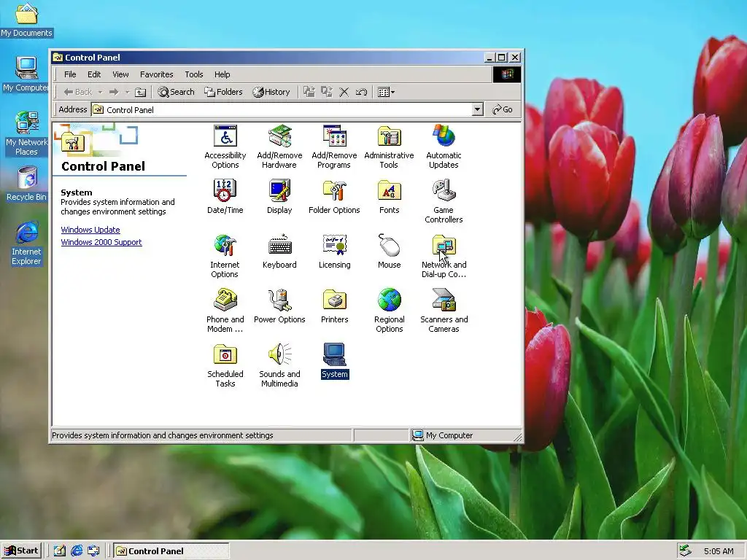Open the Accessibility Options applet
The width and height of the screenshot is (747, 560).
(225, 136)
